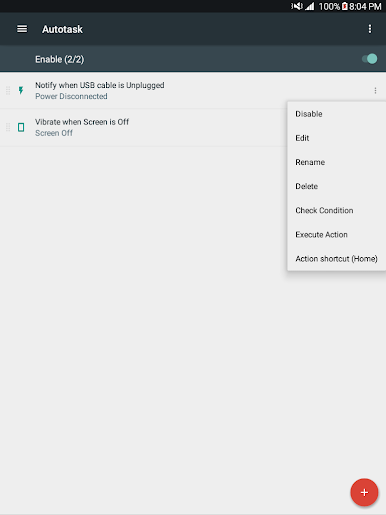Choose Action shortcut (Home)
386x515 pixels.
[337, 259]
